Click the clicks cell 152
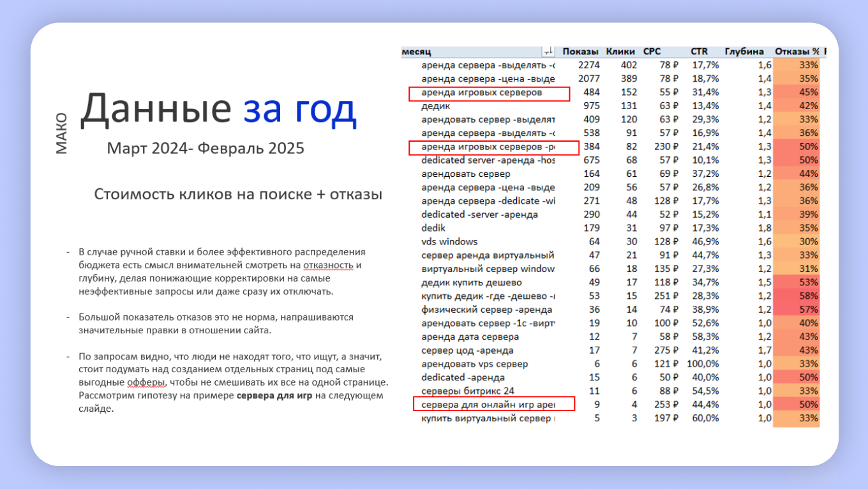 coord(628,93)
